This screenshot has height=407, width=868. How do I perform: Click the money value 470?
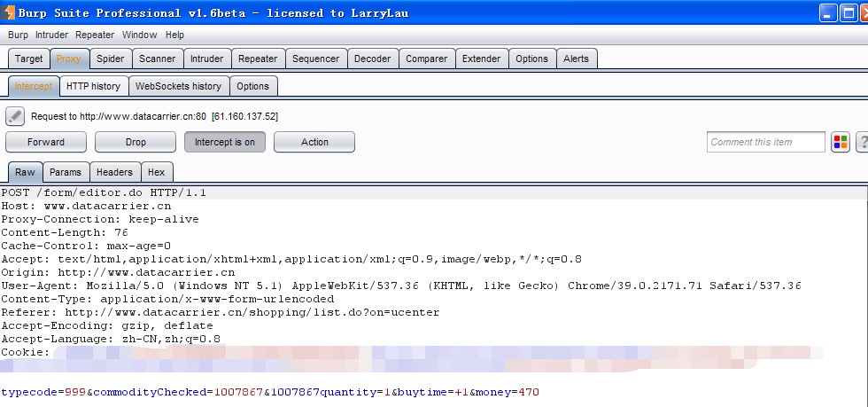(x=529, y=393)
